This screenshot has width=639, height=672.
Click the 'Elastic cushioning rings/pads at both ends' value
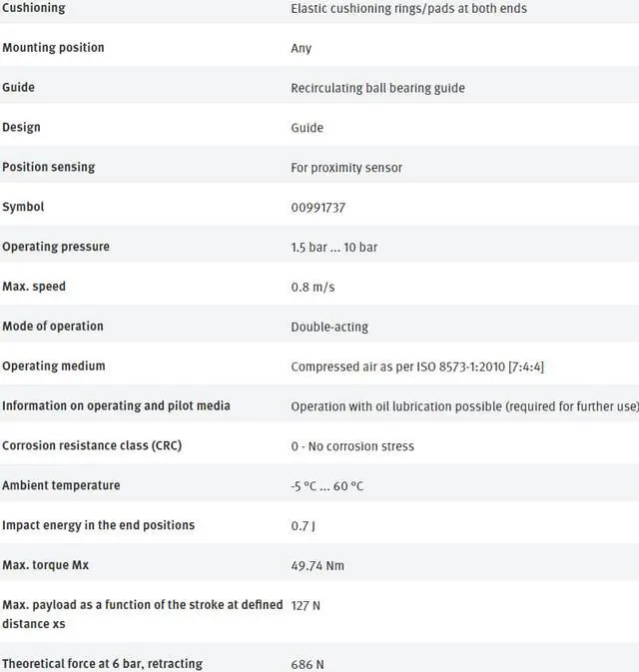[x=408, y=9]
